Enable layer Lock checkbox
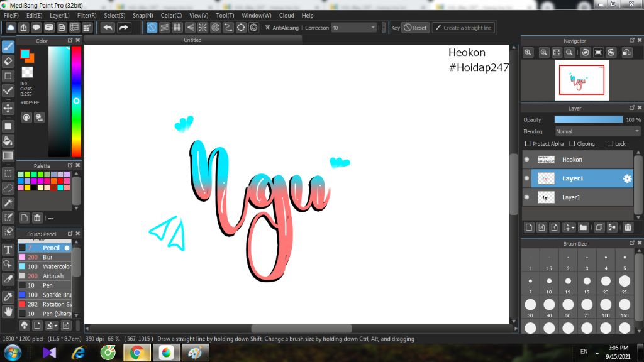The width and height of the screenshot is (644, 362). pyautogui.click(x=610, y=144)
